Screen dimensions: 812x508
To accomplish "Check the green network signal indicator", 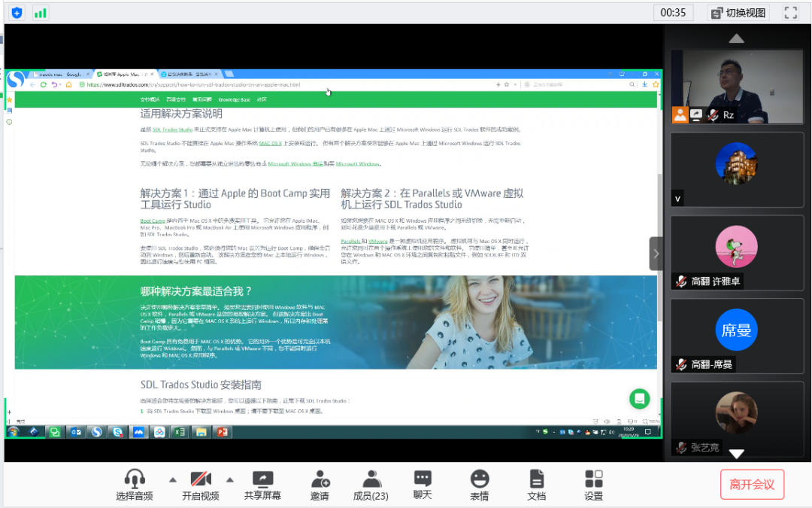I will click(41, 13).
